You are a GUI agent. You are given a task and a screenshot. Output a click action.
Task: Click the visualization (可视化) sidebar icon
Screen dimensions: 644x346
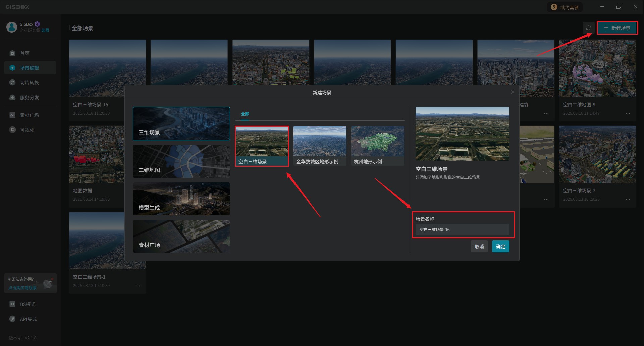point(12,130)
